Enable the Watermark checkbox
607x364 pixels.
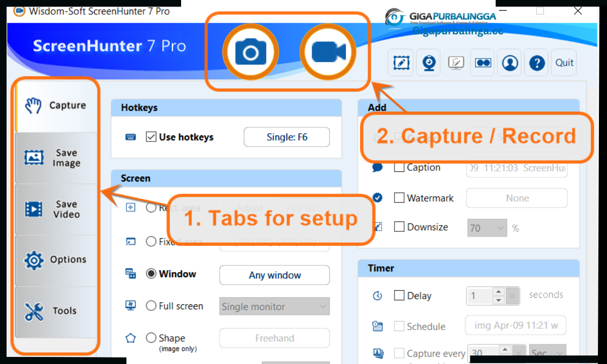399,198
